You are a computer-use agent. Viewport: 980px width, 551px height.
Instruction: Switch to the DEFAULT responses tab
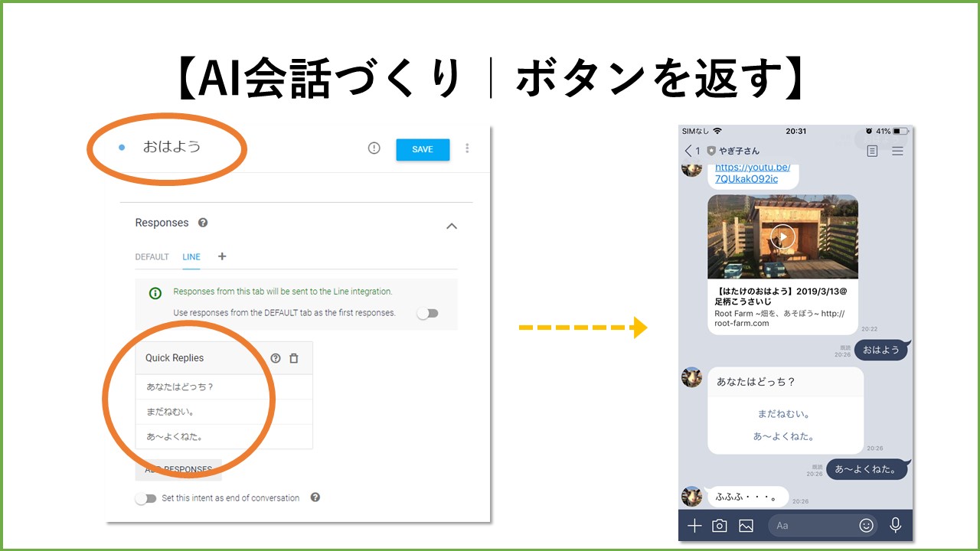152,257
